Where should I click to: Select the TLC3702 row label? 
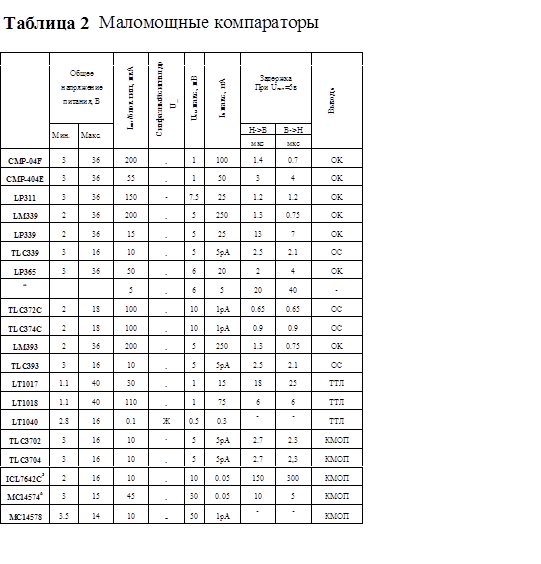pyautogui.click(x=25, y=441)
